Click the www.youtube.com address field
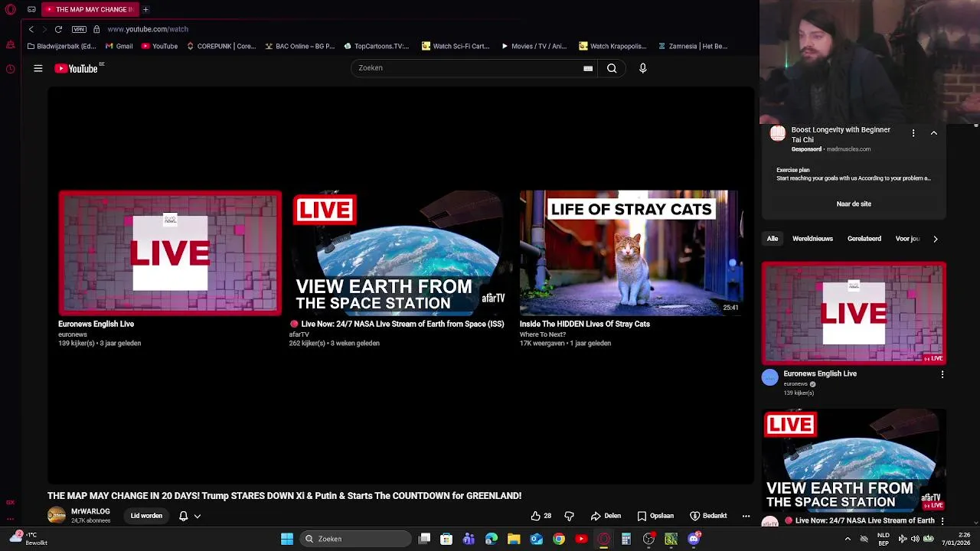980x551 pixels. coord(148,29)
